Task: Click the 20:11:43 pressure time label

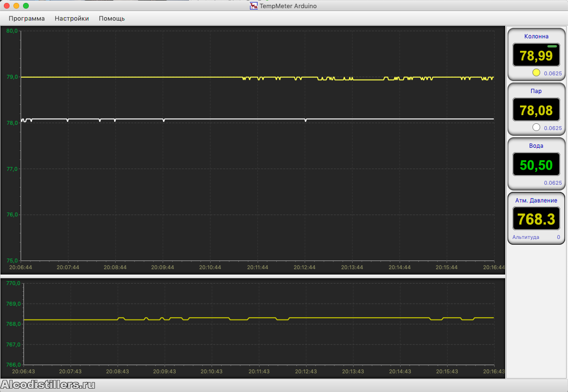Action: 259,371
